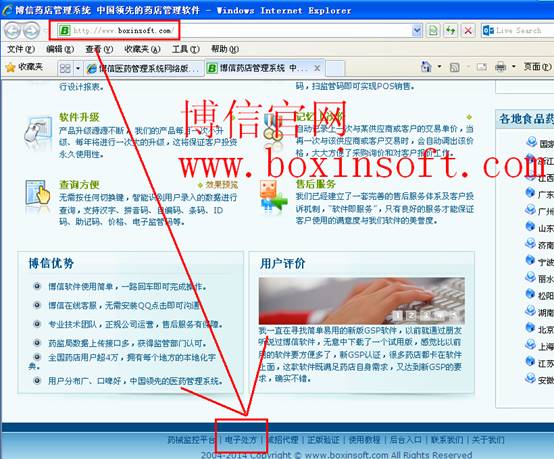Click the RSS feeds icon
Screen dimensions: 554x459
click(455, 67)
